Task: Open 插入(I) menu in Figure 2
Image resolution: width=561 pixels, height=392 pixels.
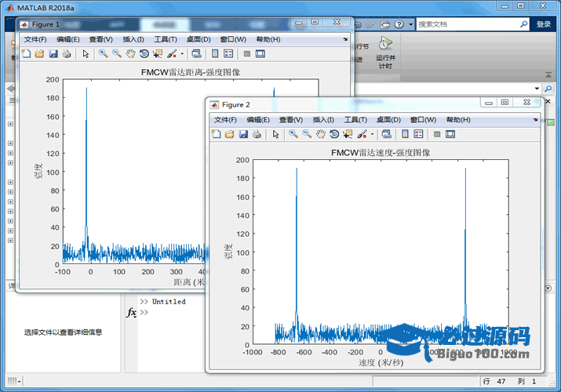Action: [x=323, y=120]
